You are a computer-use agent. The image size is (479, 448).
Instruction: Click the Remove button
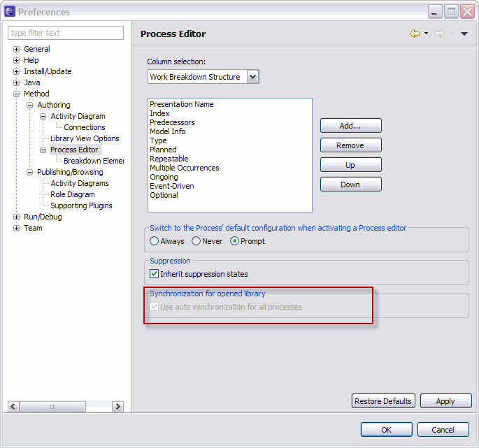[x=351, y=145]
